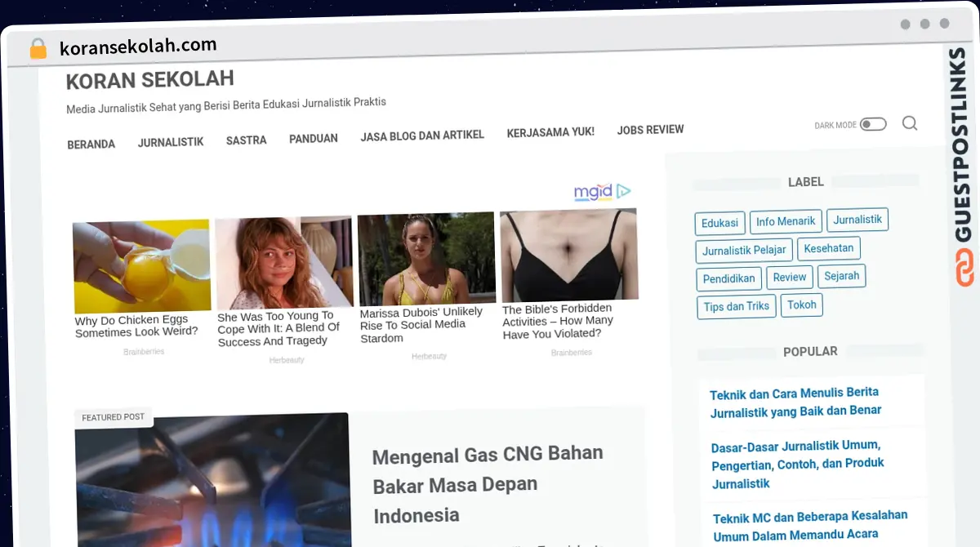Select the Edukasi label tag
Viewport: 980px width, 547px height.
(719, 223)
